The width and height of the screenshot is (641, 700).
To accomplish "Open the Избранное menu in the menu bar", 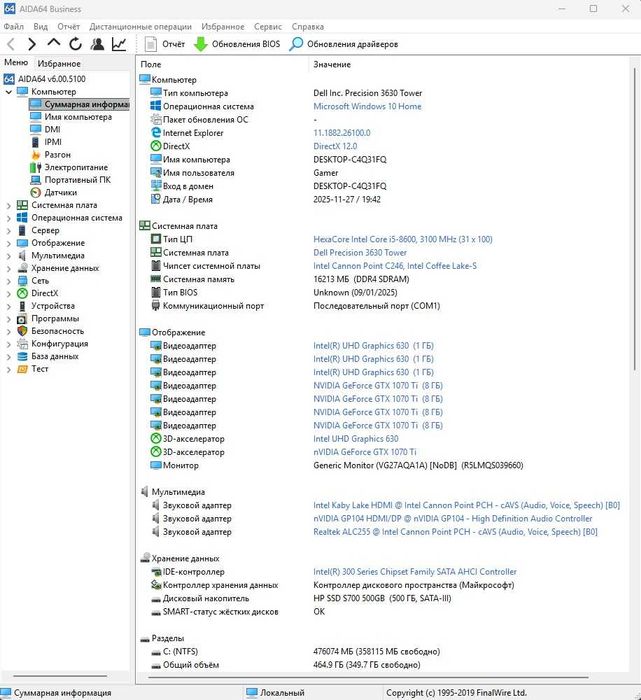I will coord(222,26).
